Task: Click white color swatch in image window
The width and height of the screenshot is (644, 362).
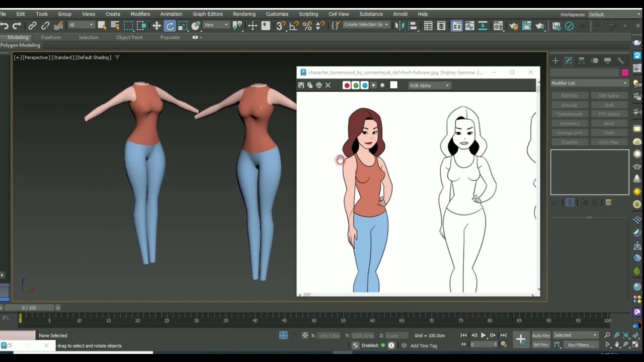Action: [393, 85]
